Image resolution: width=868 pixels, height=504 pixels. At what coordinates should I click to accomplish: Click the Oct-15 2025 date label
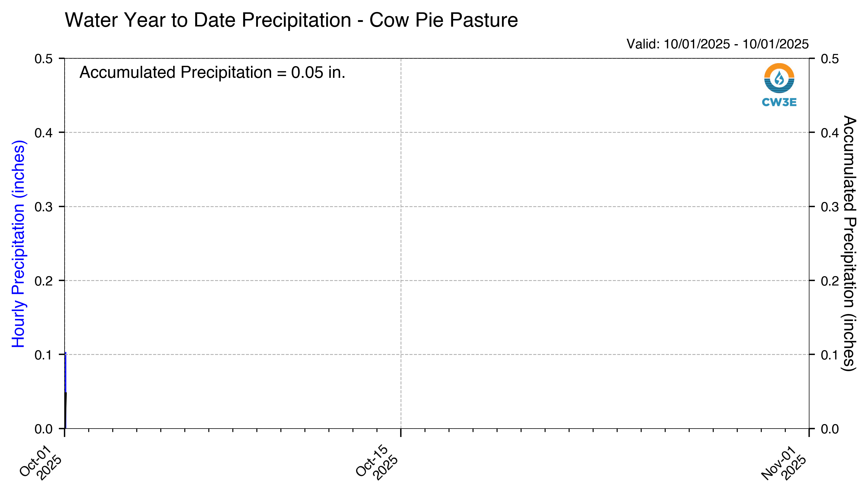pos(377,463)
